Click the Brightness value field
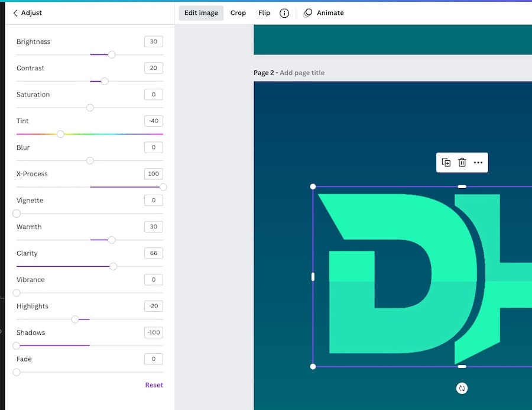This screenshot has height=410, width=532. [153, 41]
